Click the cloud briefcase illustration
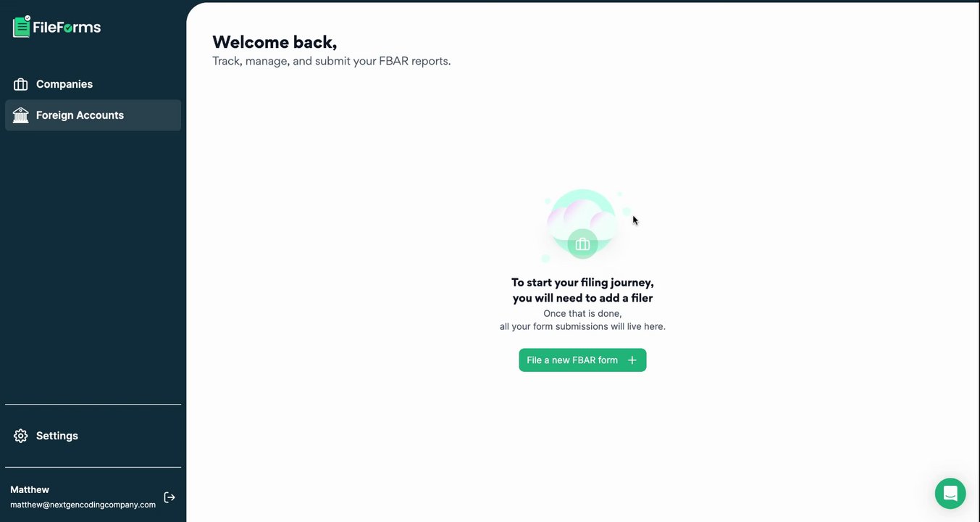 583,225
